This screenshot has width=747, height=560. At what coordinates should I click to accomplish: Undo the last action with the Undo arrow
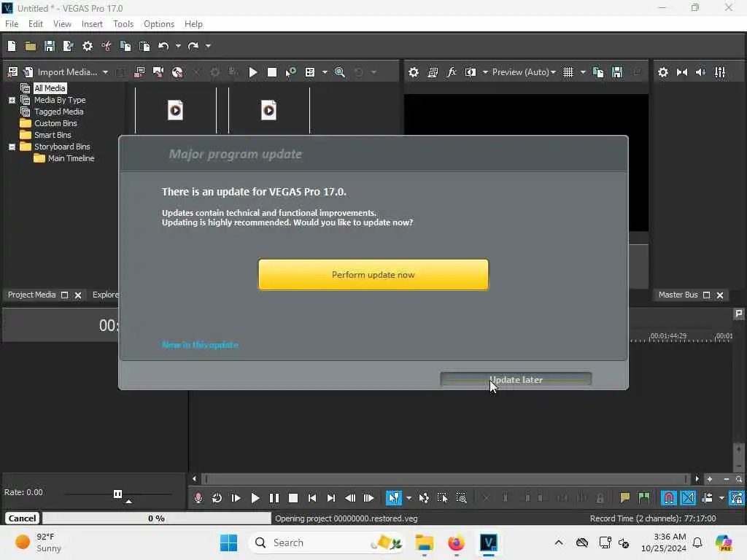coord(163,46)
